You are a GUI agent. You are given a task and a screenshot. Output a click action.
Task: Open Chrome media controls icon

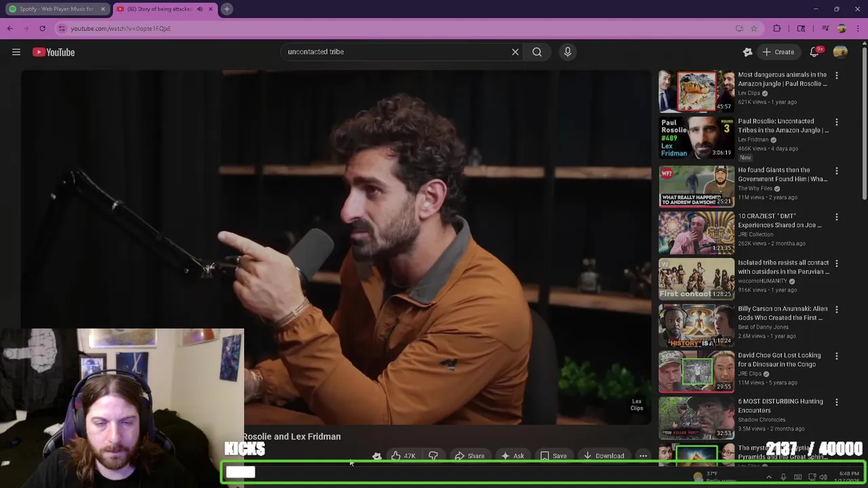point(825,28)
